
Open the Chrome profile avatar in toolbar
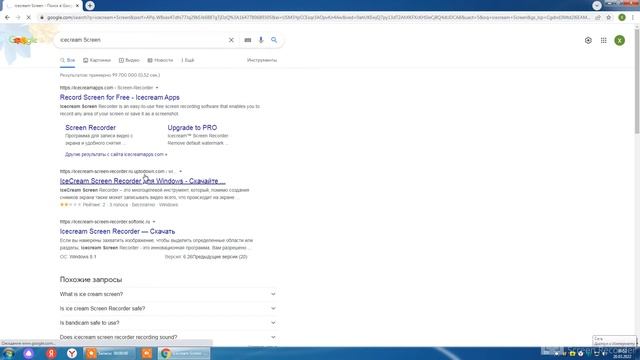click(x=622, y=18)
